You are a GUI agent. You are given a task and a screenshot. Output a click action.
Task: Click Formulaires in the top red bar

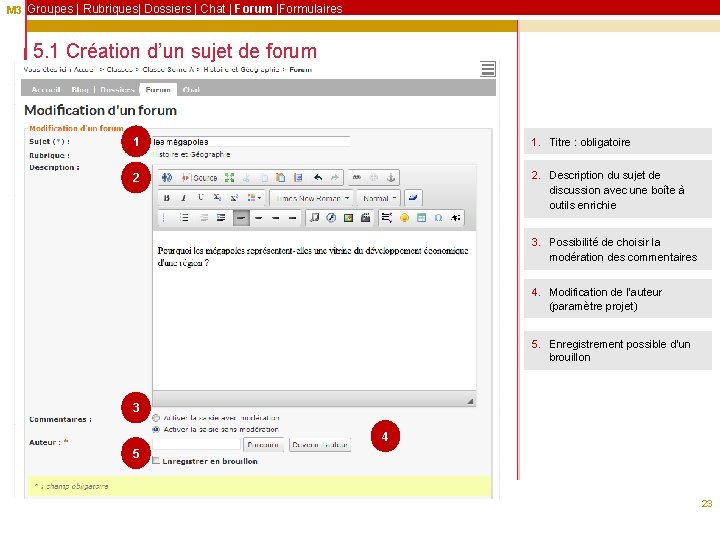click(310, 8)
